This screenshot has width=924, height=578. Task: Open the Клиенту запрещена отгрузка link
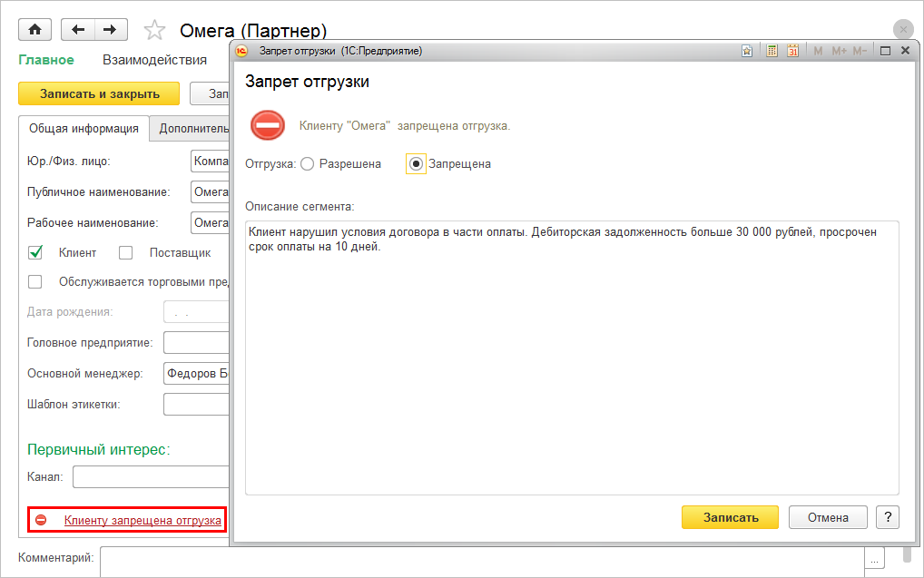pos(143,521)
